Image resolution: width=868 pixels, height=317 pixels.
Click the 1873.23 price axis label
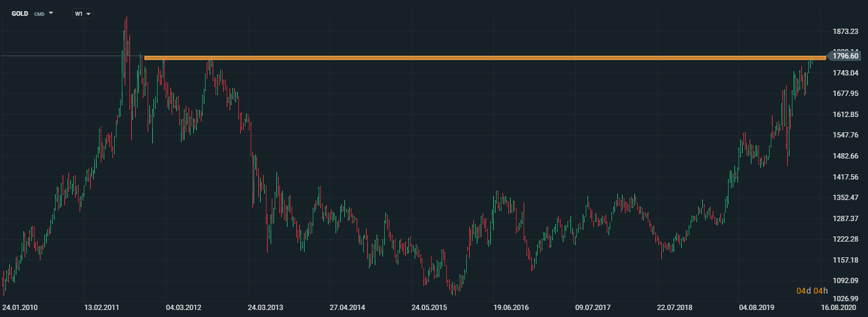(x=846, y=31)
